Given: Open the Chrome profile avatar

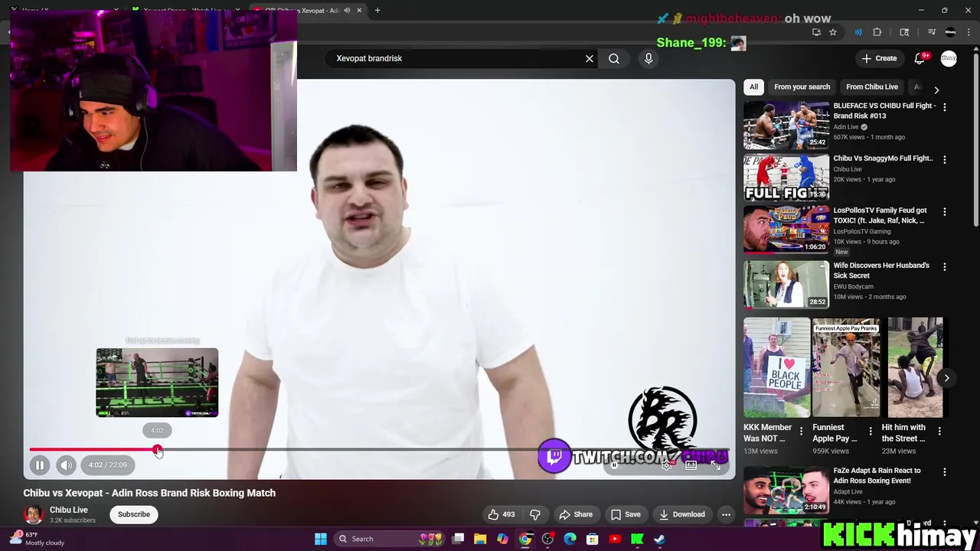Looking at the screenshot, I should [x=950, y=32].
